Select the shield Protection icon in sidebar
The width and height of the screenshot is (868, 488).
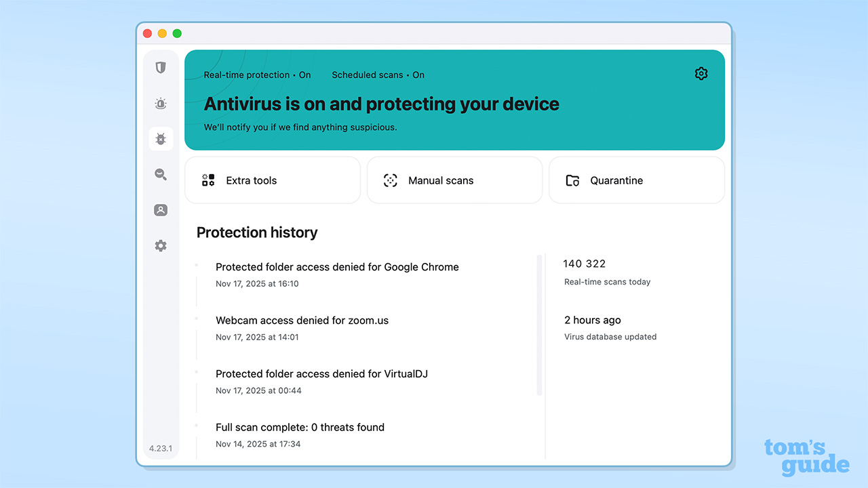(x=161, y=68)
